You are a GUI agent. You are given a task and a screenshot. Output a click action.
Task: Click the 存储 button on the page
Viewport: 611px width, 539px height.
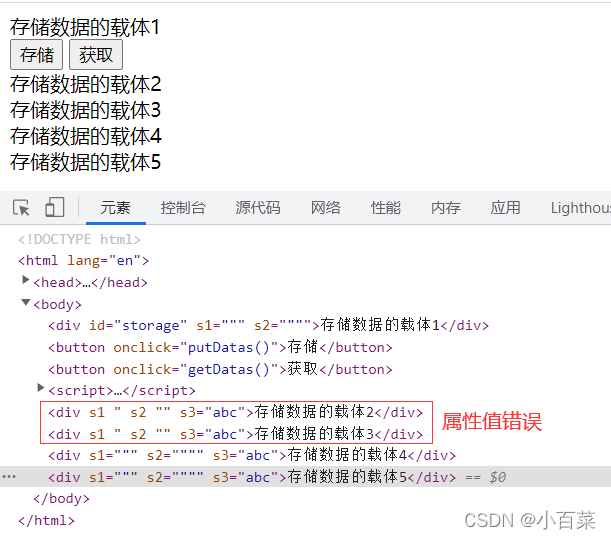37,55
